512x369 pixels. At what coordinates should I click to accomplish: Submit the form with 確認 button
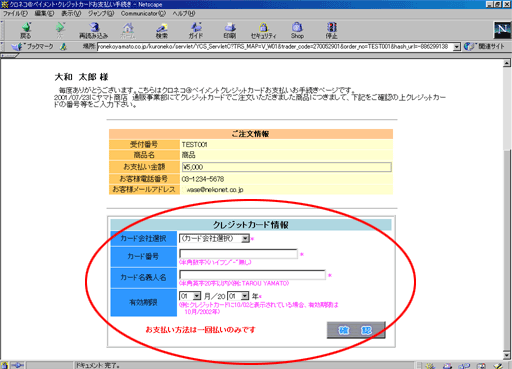click(x=356, y=330)
